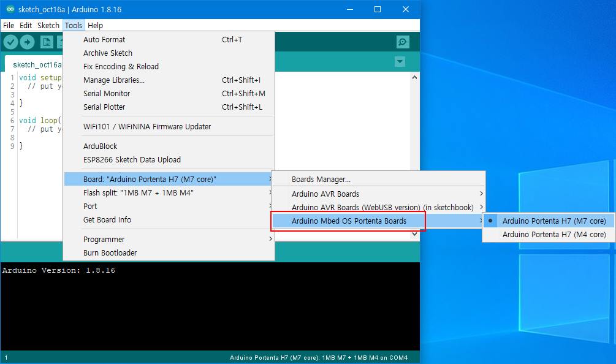
Task: Expand the Port submenu
Action: tap(169, 207)
